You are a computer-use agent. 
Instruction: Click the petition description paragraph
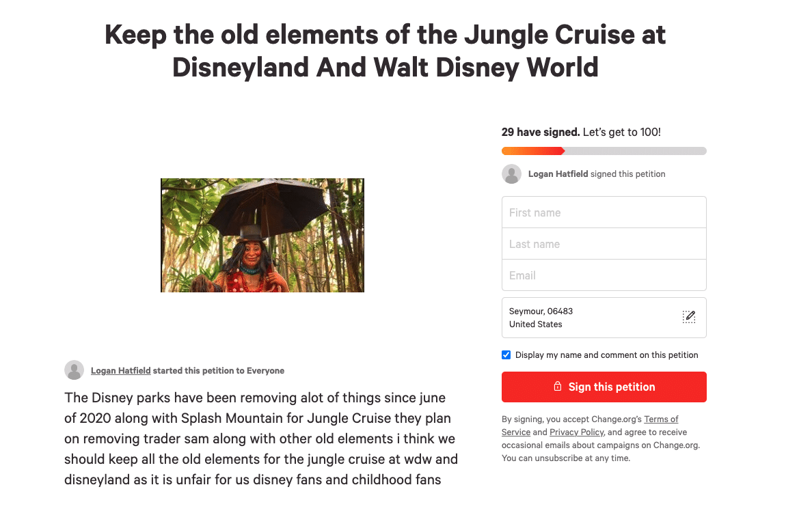(261, 439)
